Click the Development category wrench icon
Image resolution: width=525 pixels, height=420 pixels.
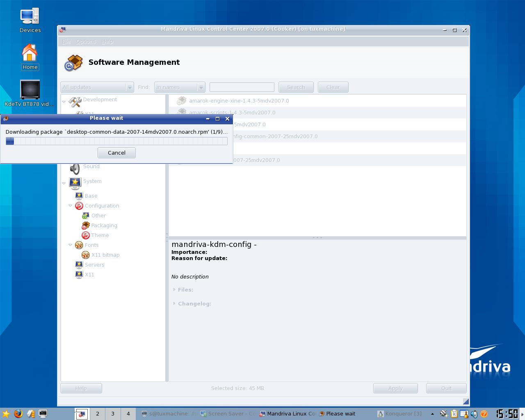tap(75, 101)
